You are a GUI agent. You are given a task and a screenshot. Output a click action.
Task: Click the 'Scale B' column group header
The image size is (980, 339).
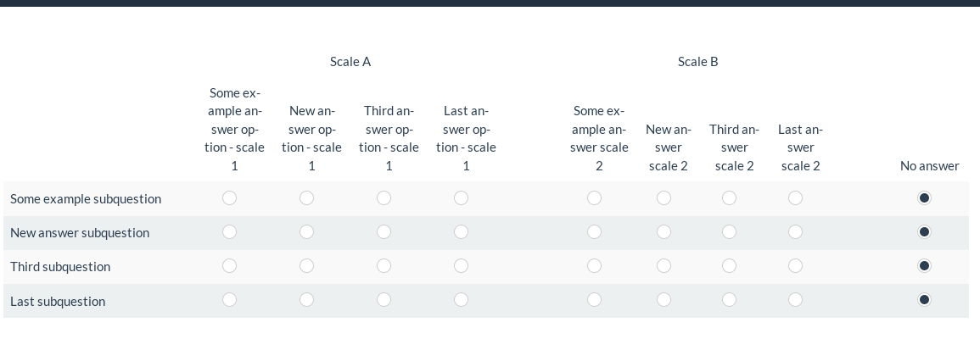pos(697,62)
